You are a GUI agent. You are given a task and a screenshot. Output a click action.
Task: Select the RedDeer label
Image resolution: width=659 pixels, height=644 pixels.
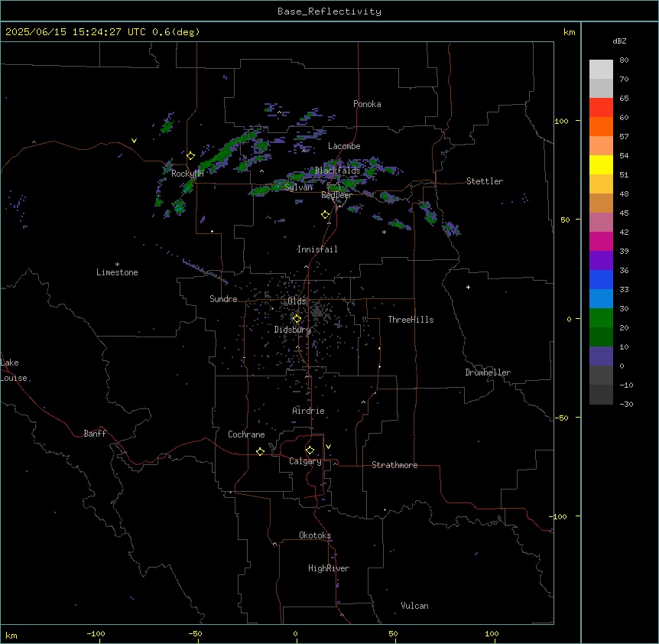click(x=336, y=195)
